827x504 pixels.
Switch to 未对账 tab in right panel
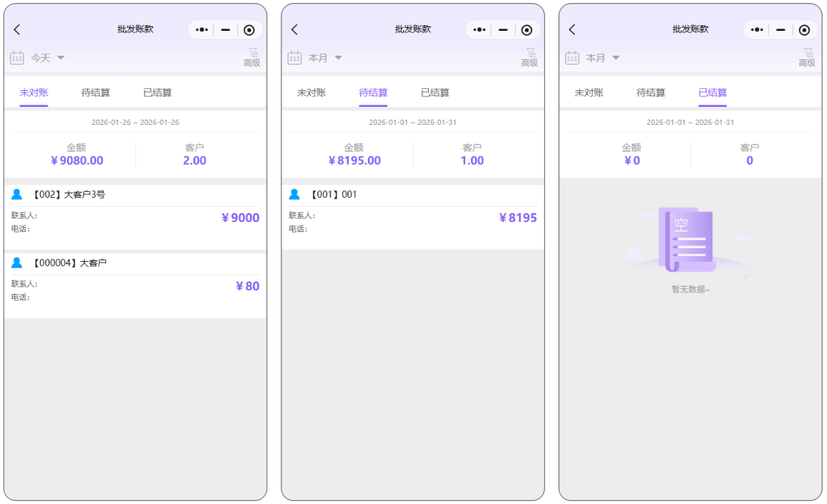(x=588, y=93)
